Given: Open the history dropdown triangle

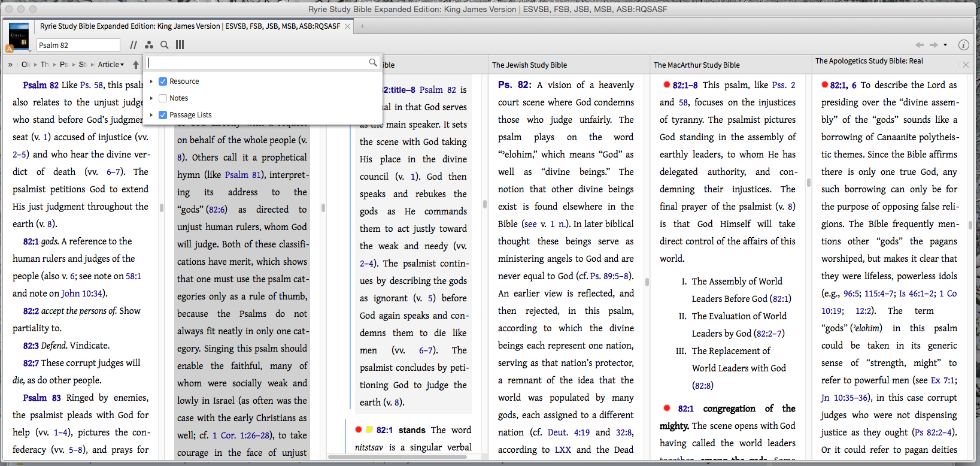Looking at the screenshot, I should point(945,45).
